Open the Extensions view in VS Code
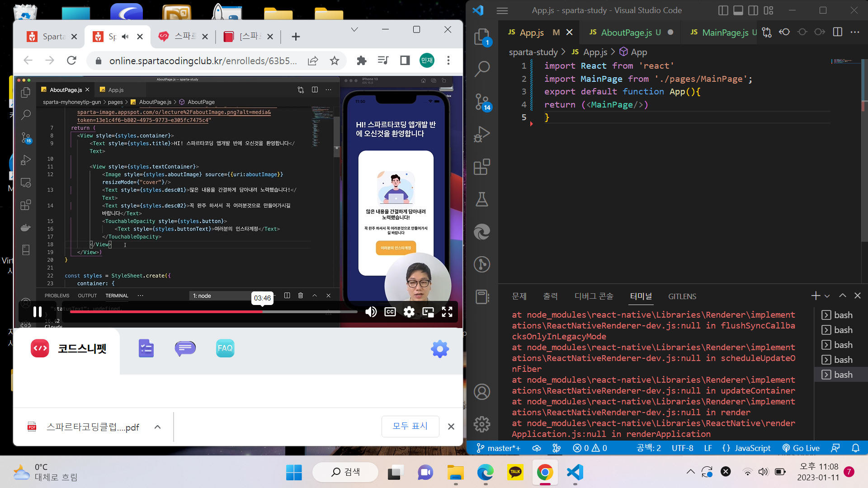 pyautogui.click(x=482, y=167)
